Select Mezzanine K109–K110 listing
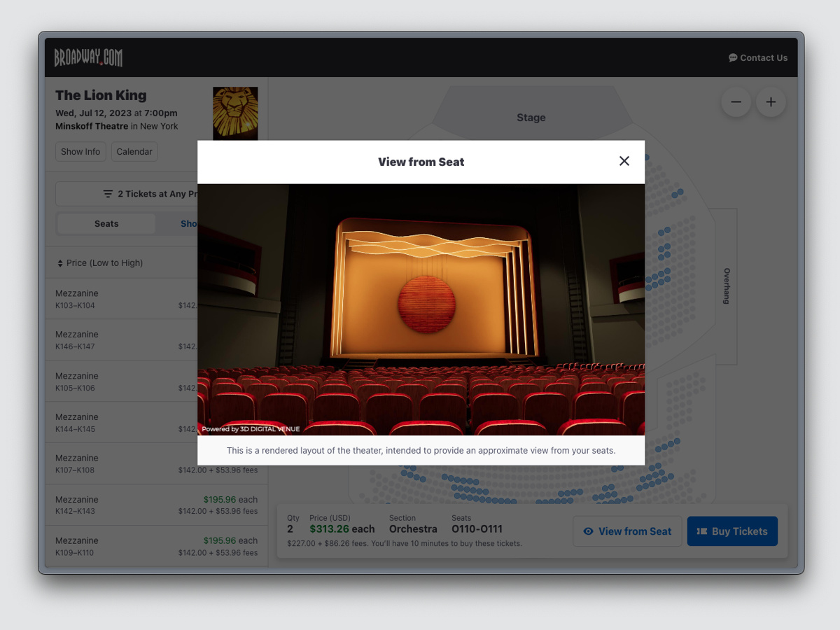 coord(157,546)
